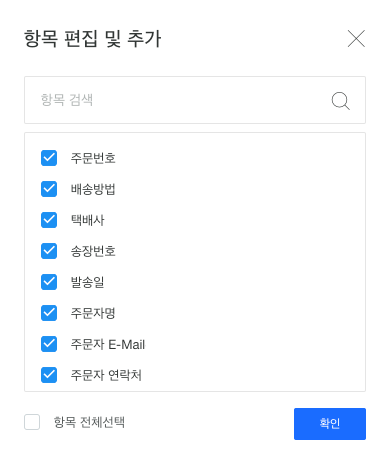
Task: Click the magnifier search icon
Action: 341,101
